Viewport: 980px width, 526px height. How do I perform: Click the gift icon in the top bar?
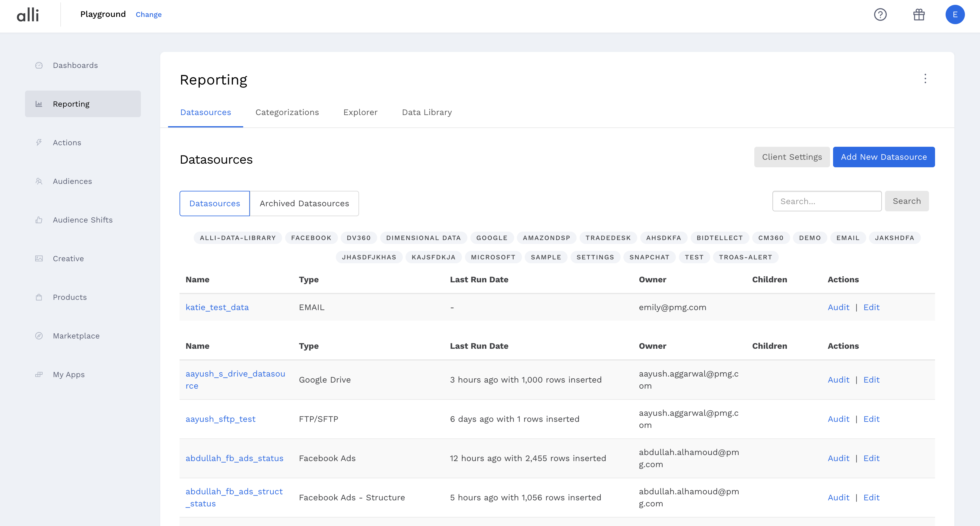(919, 14)
